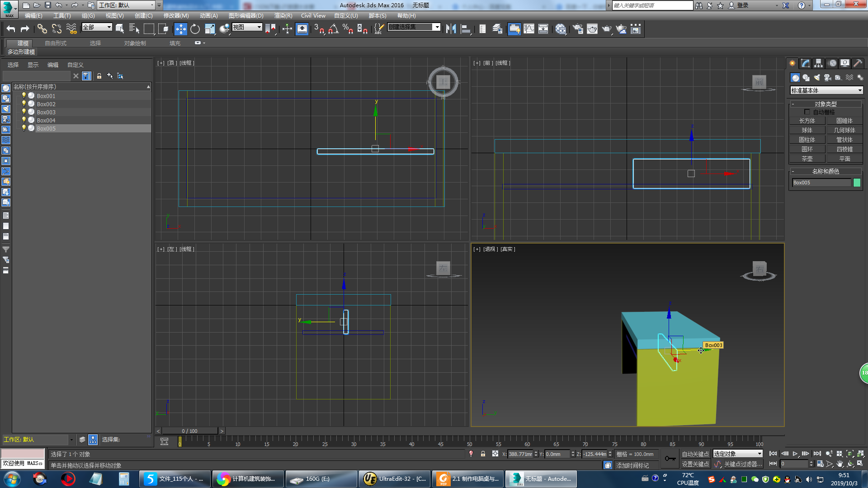The height and width of the screenshot is (488, 868).
Task: Click the Select and Link tool
Action: click(42, 29)
